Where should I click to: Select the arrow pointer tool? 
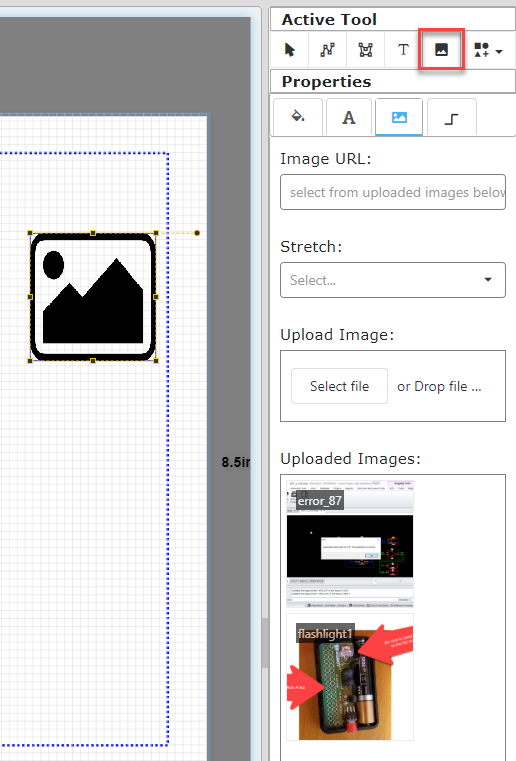pyautogui.click(x=290, y=50)
